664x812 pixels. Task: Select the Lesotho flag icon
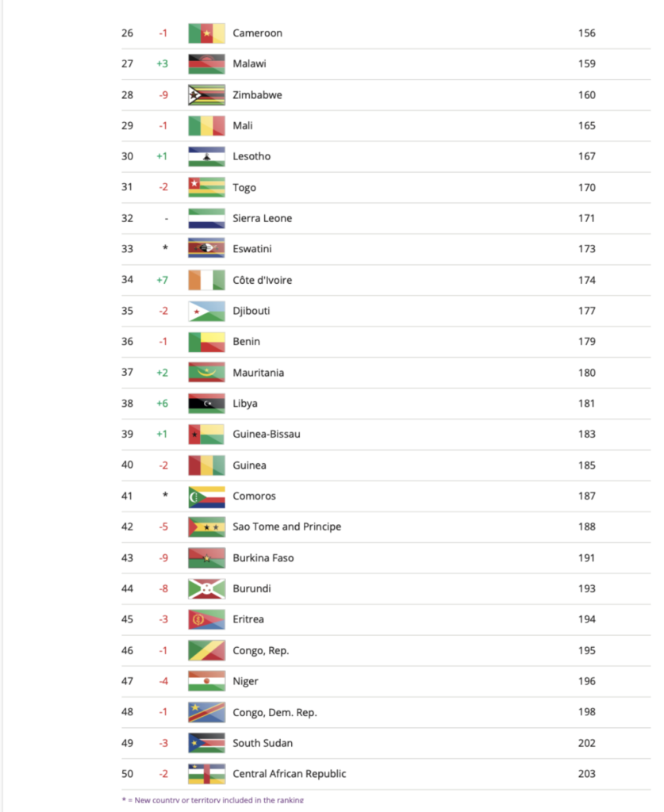(x=206, y=157)
